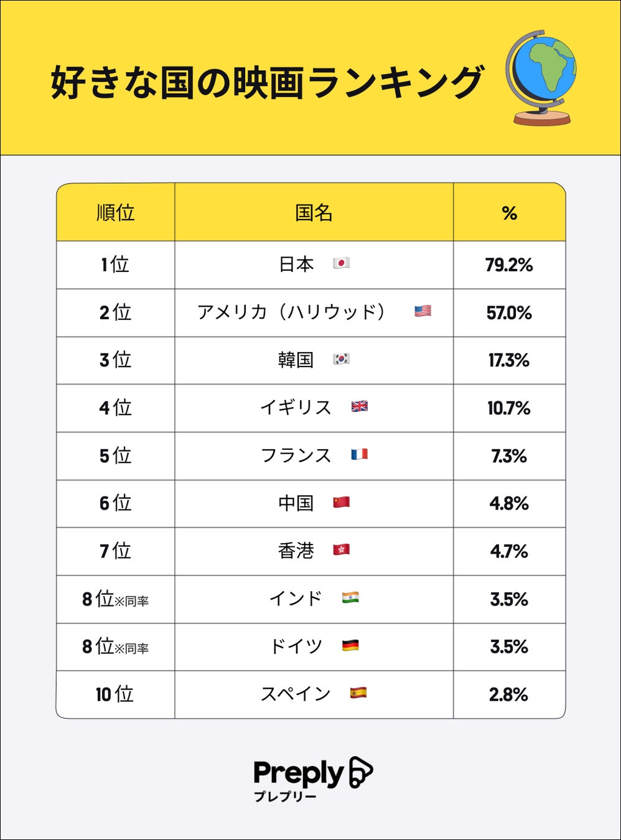Click the 国名 column header
The height and width of the screenshot is (840, 621).
(x=314, y=213)
